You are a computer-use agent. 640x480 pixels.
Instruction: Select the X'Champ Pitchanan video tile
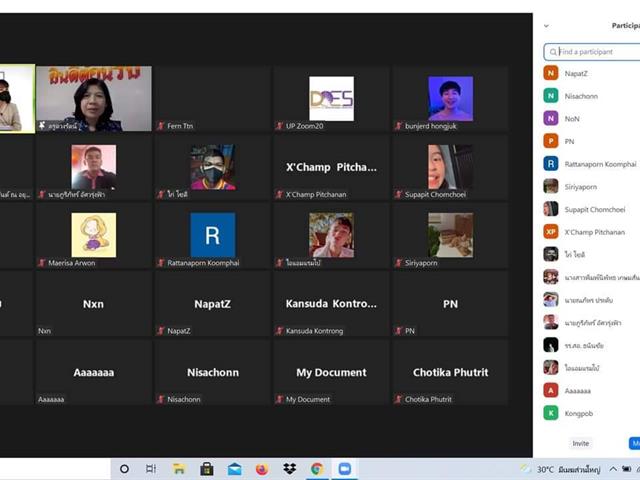(x=331, y=167)
